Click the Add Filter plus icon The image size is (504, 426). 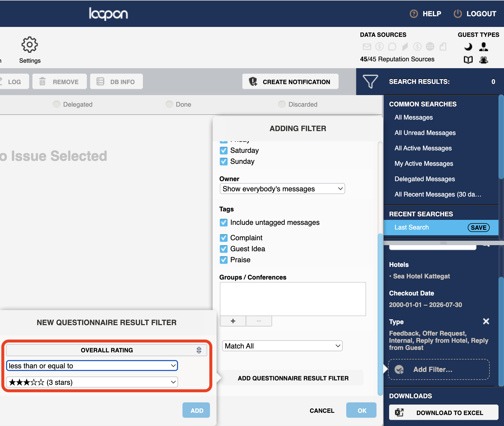pos(399,369)
